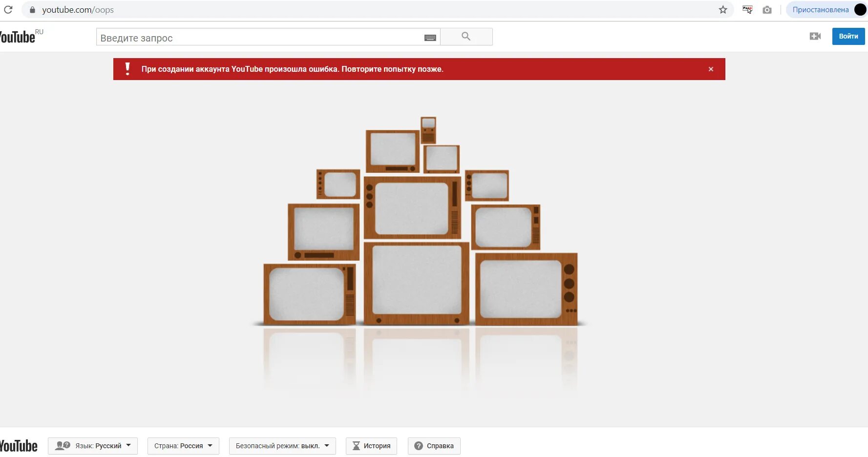868x457 pixels.
Task: Click the Войти sign-in button
Action: 848,36
